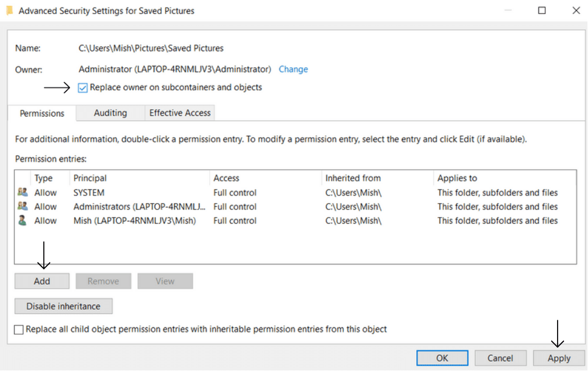Click the Change owner link
The height and width of the screenshot is (371, 588).
click(x=293, y=69)
